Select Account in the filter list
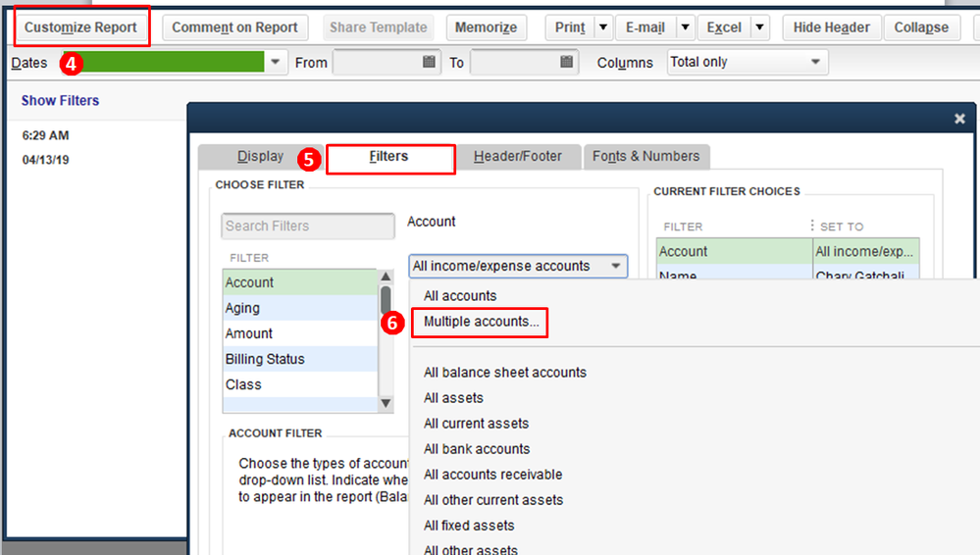 coord(300,282)
